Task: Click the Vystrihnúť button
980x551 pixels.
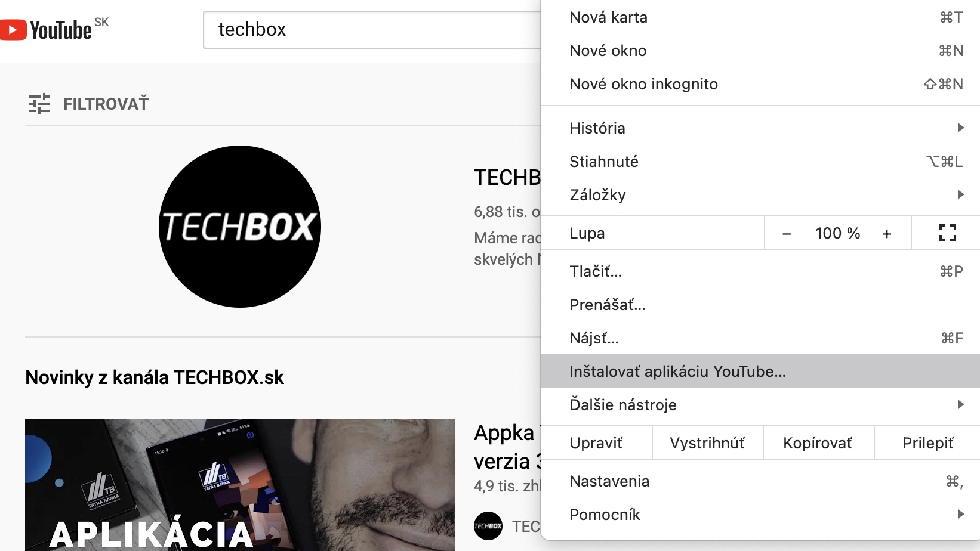Action: (x=707, y=443)
